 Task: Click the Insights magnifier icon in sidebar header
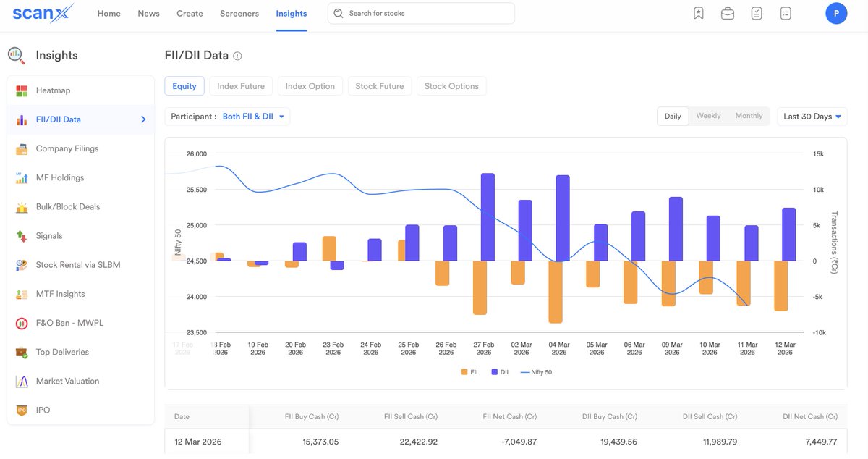coord(16,55)
